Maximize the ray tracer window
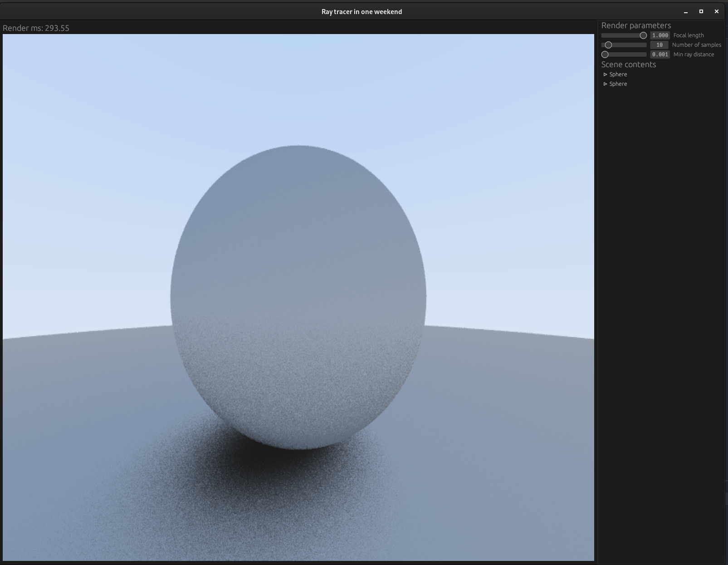 click(701, 11)
